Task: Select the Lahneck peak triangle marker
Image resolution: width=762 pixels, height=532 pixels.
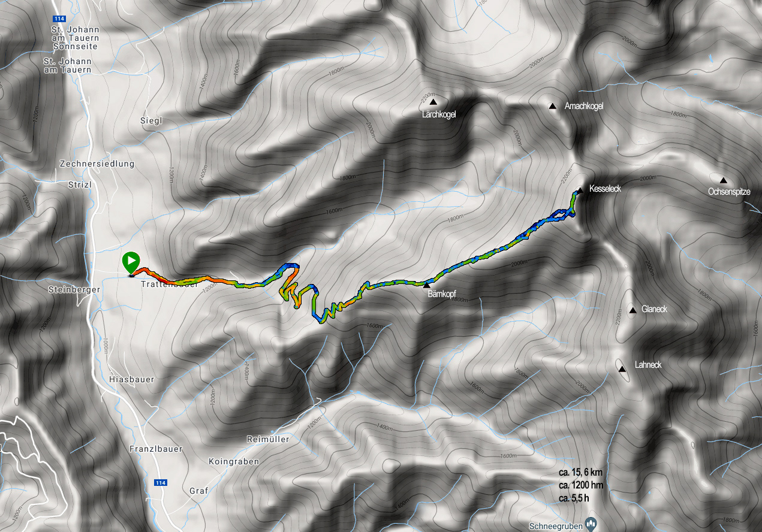Action: click(623, 369)
